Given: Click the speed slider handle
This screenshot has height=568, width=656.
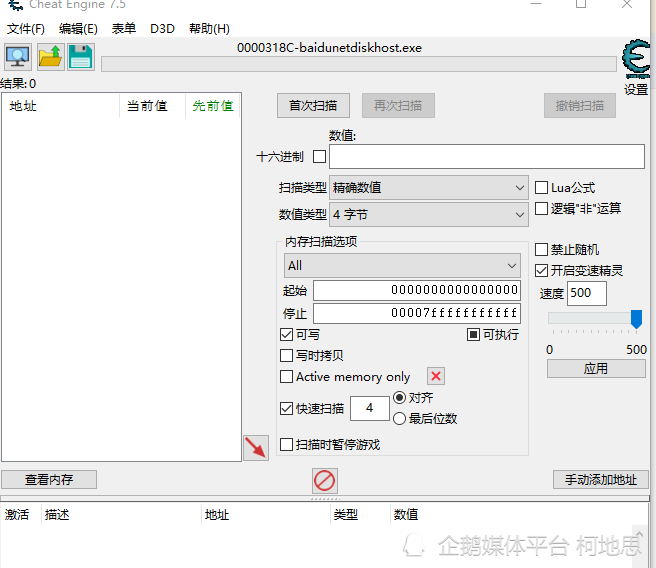Looking at the screenshot, I should pos(636,319).
